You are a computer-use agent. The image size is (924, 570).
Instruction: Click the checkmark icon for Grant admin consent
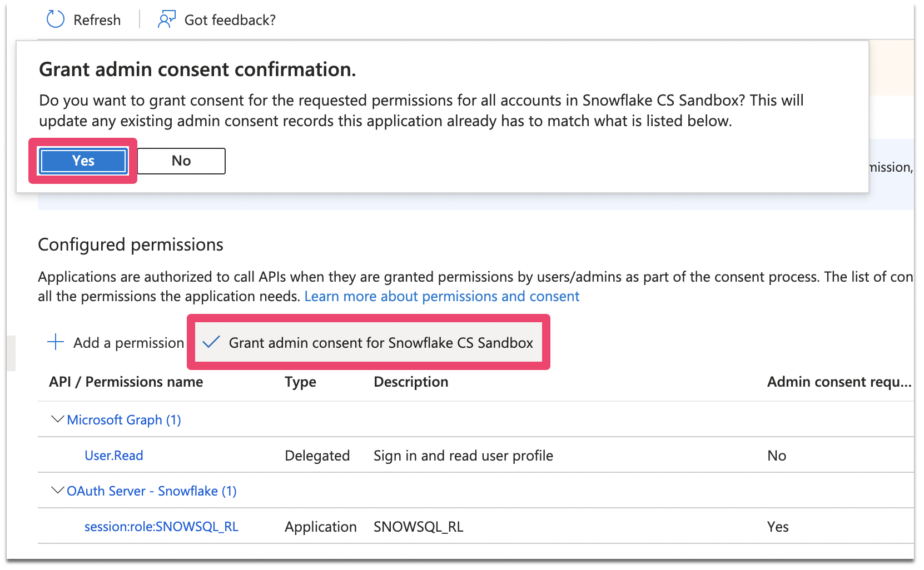211,342
